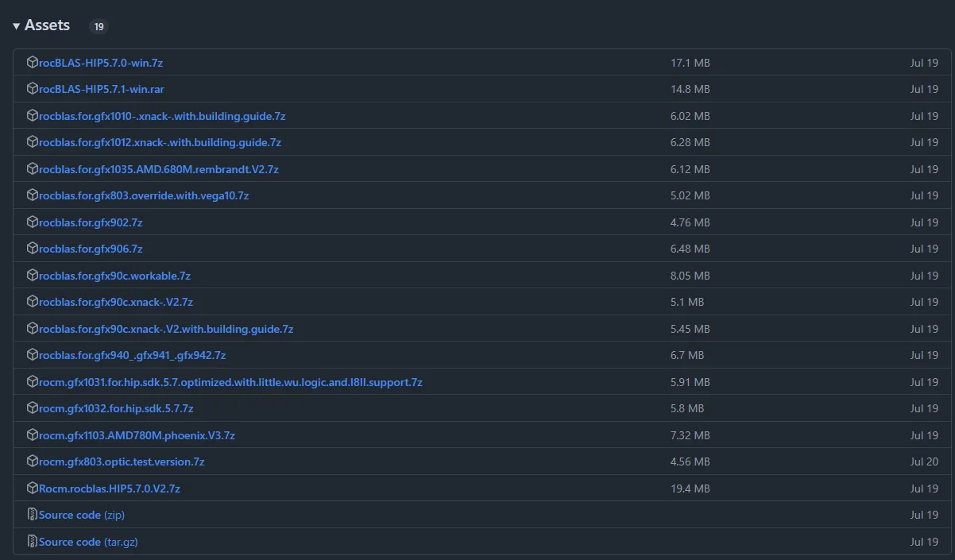Open rocblas.for.gfx1010-.xnack-.with.building.guide.7z link
Image resolution: width=955 pixels, height=560 pixels.
tap(162, 116)
